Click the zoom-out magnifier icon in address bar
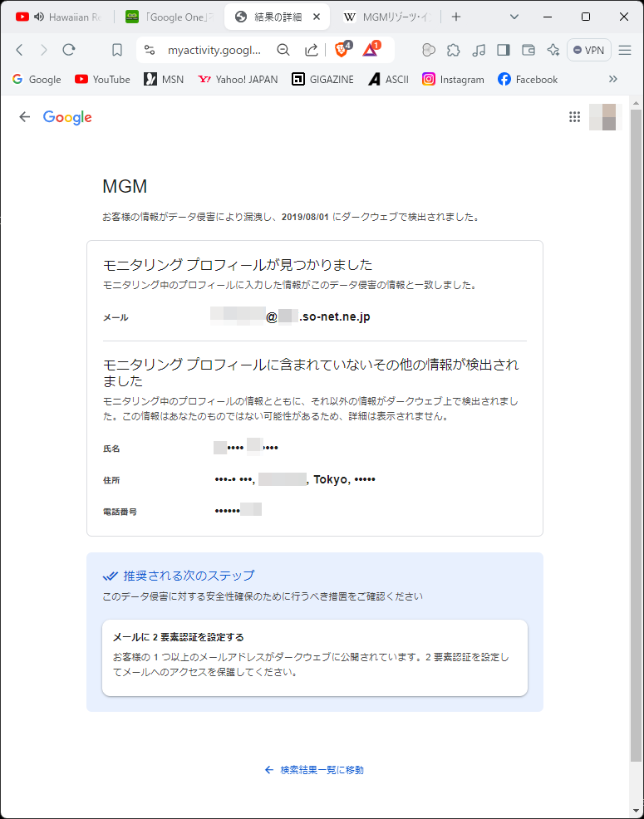The image size is (644, 819). (x=283, y=50)
